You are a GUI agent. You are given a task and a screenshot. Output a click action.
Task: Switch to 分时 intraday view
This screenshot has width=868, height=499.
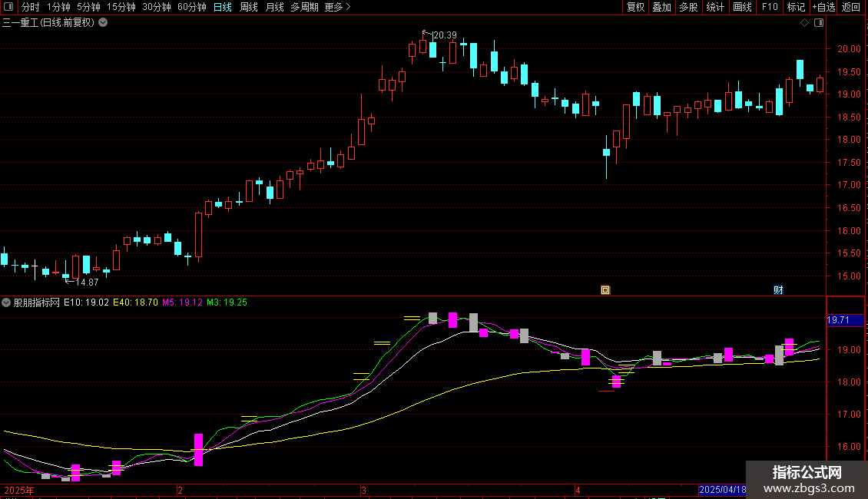[31, 7]
